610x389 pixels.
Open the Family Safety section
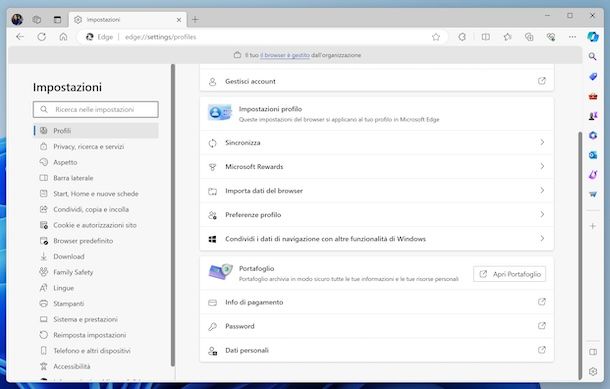pyautogui.click(x=96, y=272)
